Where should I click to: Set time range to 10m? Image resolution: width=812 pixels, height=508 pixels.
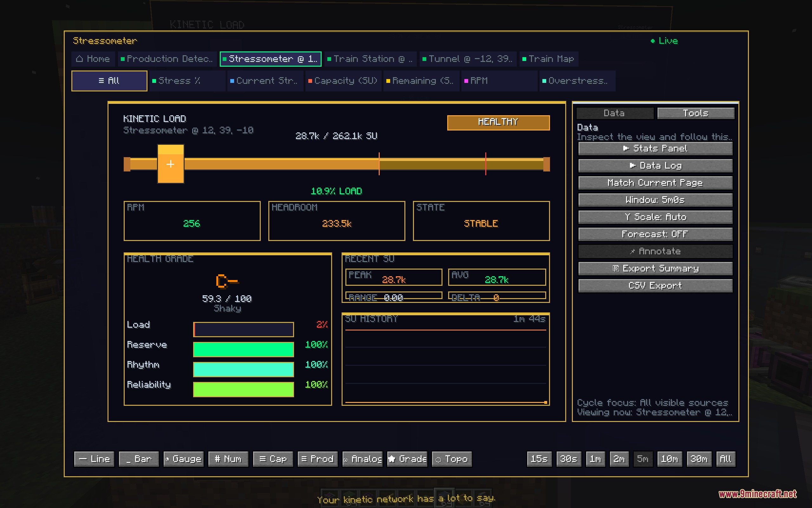click(x=670, y=459)
